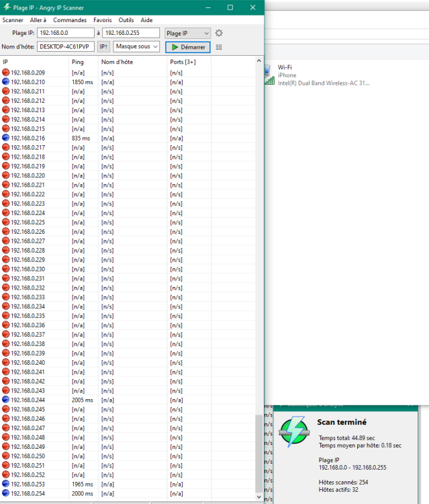Click the 2005 ms ping value
Screen dimensions: 429x504
pyautogui.click(x=82, y=401)
